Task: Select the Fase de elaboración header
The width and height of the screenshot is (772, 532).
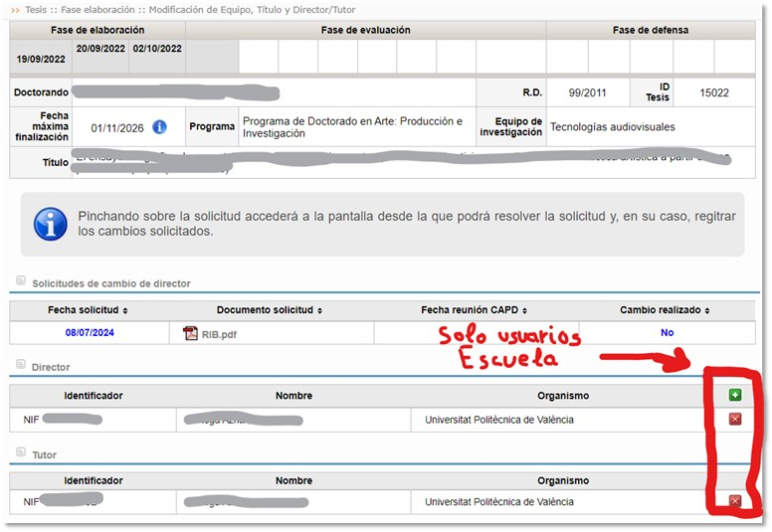Action: click(x=97, y=30)
